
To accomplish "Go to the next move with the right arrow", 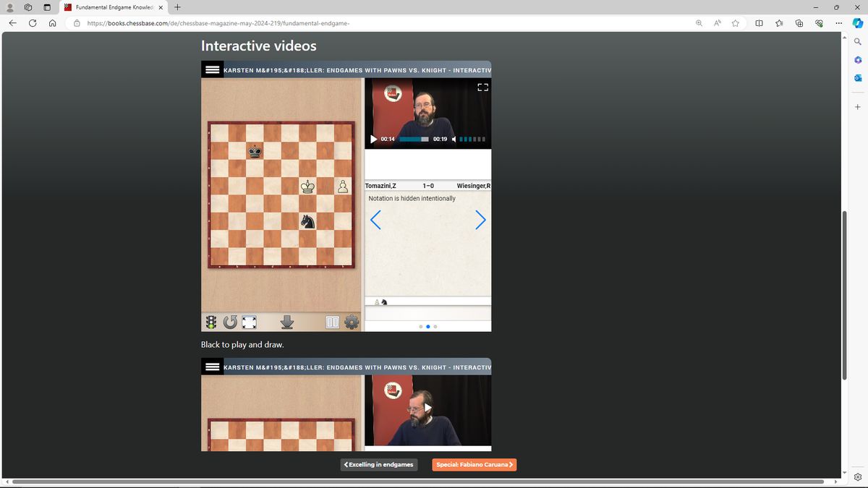I will tap(480, 220).
